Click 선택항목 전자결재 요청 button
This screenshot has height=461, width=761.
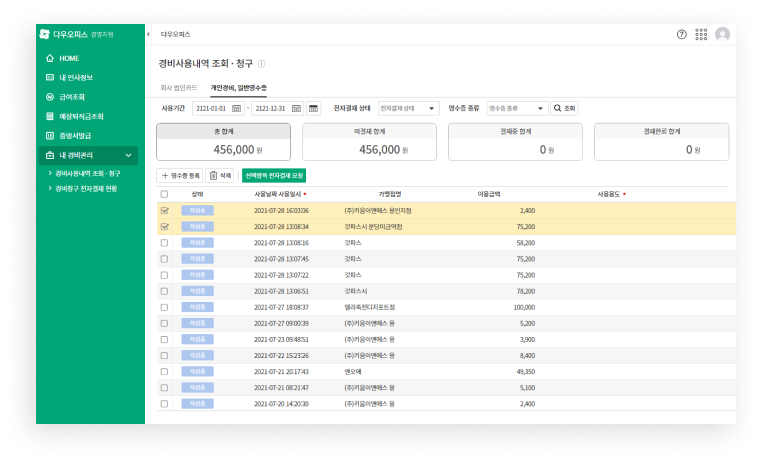pos(274,176)
